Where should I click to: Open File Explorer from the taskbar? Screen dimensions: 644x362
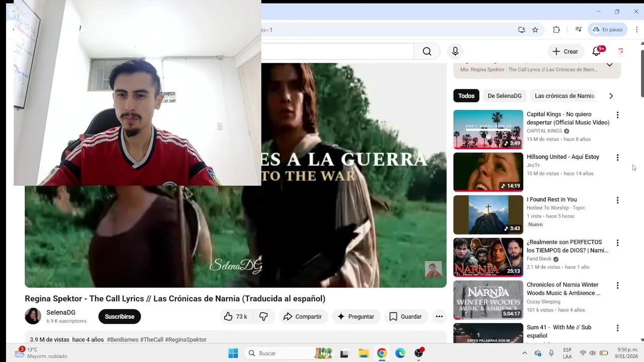point(363,353)
